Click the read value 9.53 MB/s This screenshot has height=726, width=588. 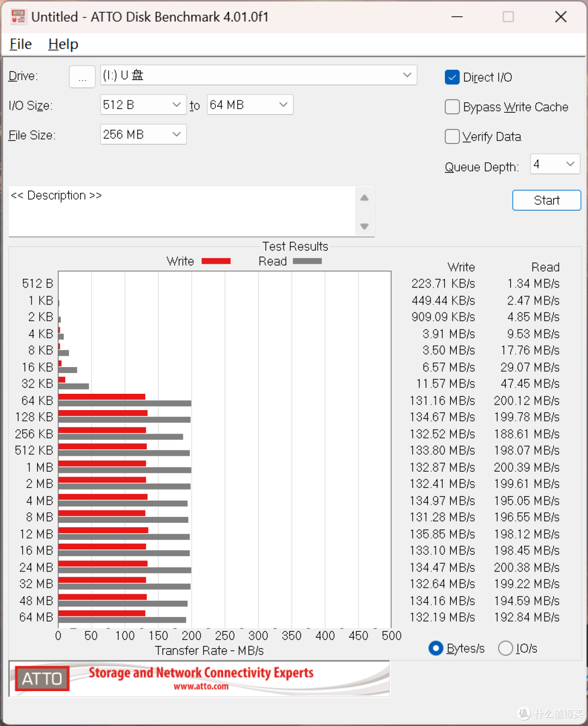click(534, 334)
